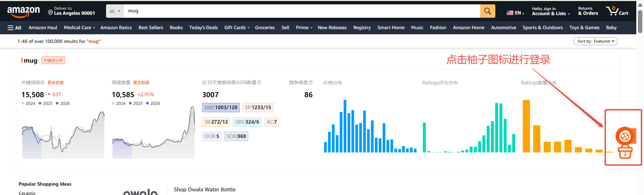Open Amazon Home nav item
This screenshot has height=195, width=644.
click(x=468, y=27)
